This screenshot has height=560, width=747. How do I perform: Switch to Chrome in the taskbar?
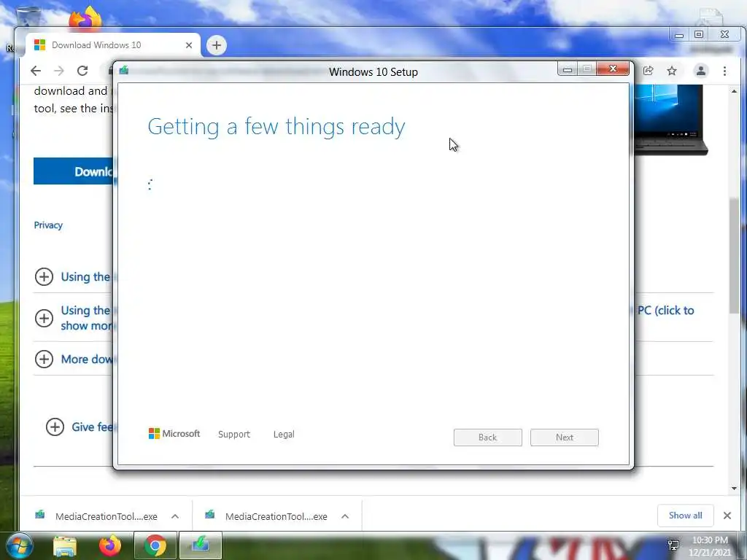click(x=155, y=545)
